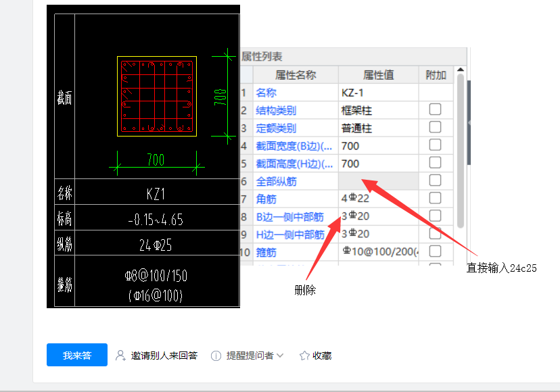Check the 箍筋 附加 checkbox

click(x=435, y=251)
